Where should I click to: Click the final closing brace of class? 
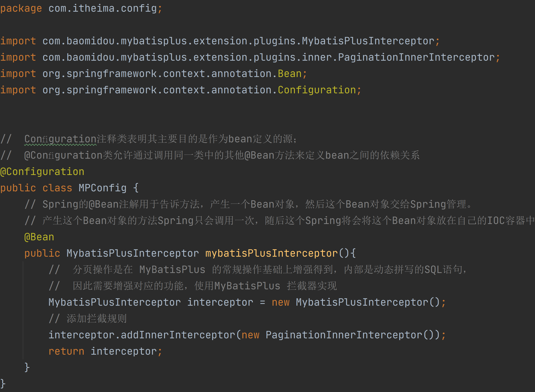point(3,384)
